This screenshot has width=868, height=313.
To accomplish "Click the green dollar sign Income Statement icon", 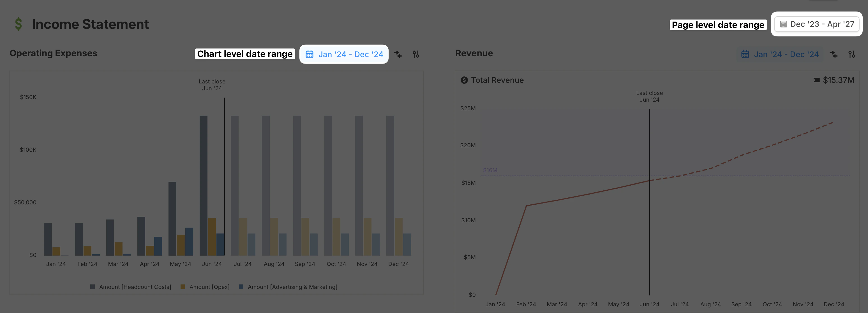I will click(19, 24).
